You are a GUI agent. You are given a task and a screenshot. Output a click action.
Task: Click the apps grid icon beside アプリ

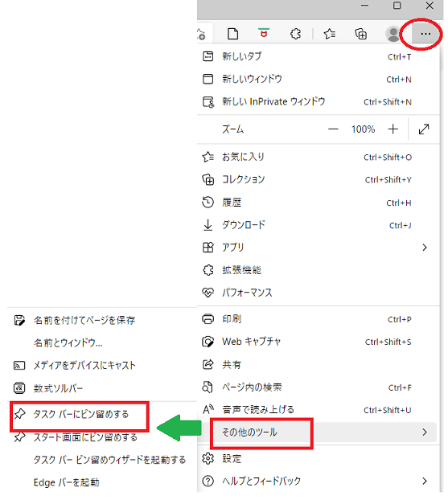coord(208,247)
